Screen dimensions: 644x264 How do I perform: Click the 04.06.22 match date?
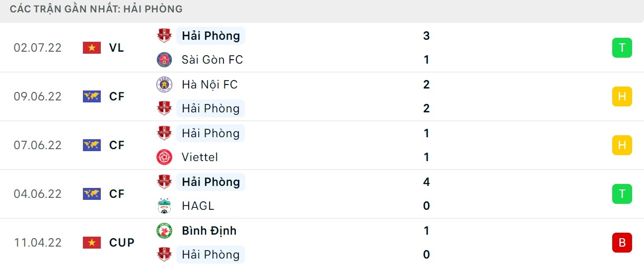point(38,194)
